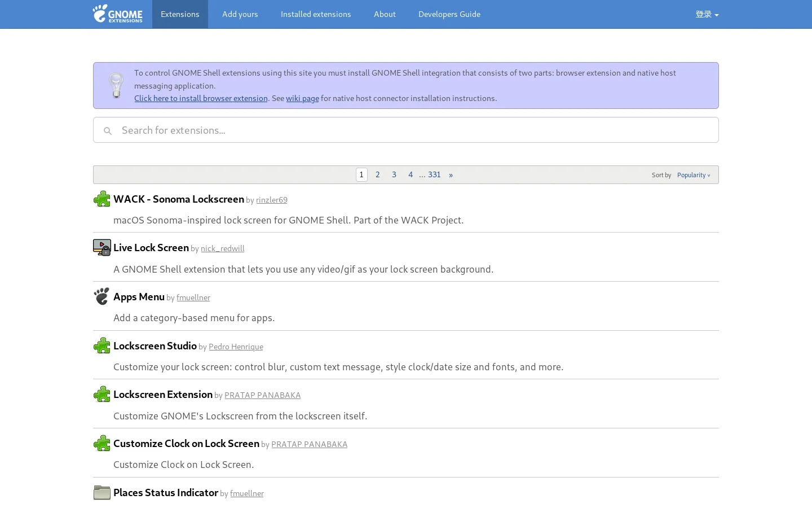This screenshot has height=508, width=812.
Task: Click the WACK - Sonoma Lockscreen puzzle icon
Action: (102, 199)
